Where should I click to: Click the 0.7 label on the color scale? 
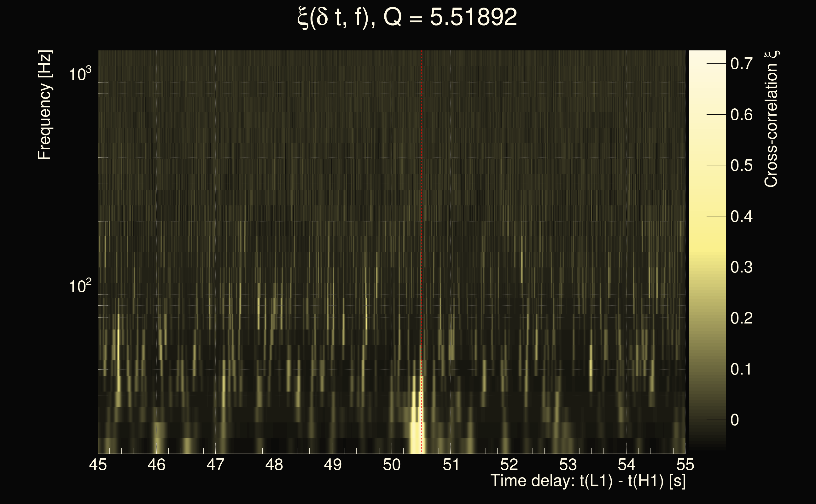point(741,63)
